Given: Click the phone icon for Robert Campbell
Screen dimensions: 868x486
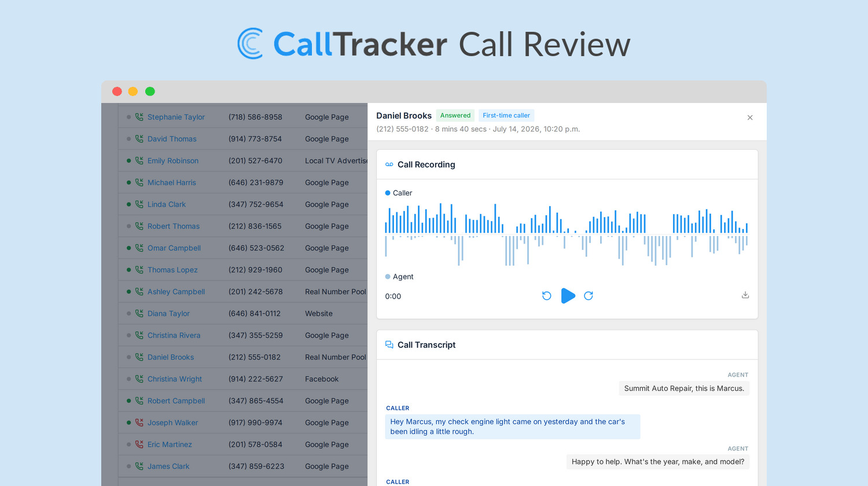Looking at the screenshot, I should click(139, 401).
